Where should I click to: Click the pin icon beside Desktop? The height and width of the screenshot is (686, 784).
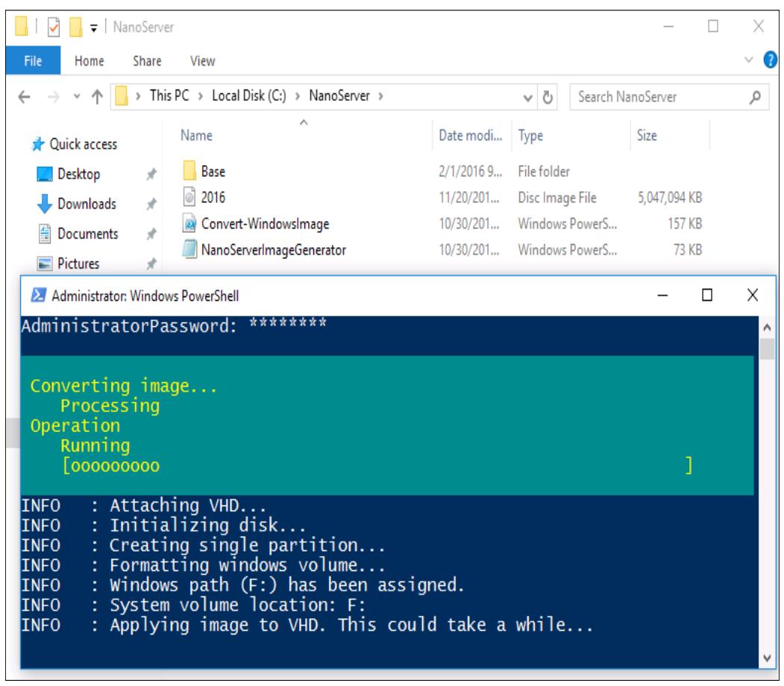[x=151, y=174]
